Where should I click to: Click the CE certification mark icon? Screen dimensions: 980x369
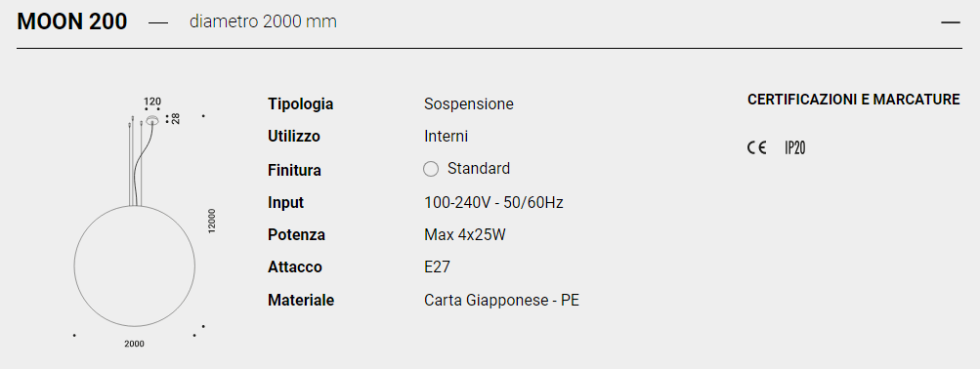pyautogui.click(x=757, y=148)
